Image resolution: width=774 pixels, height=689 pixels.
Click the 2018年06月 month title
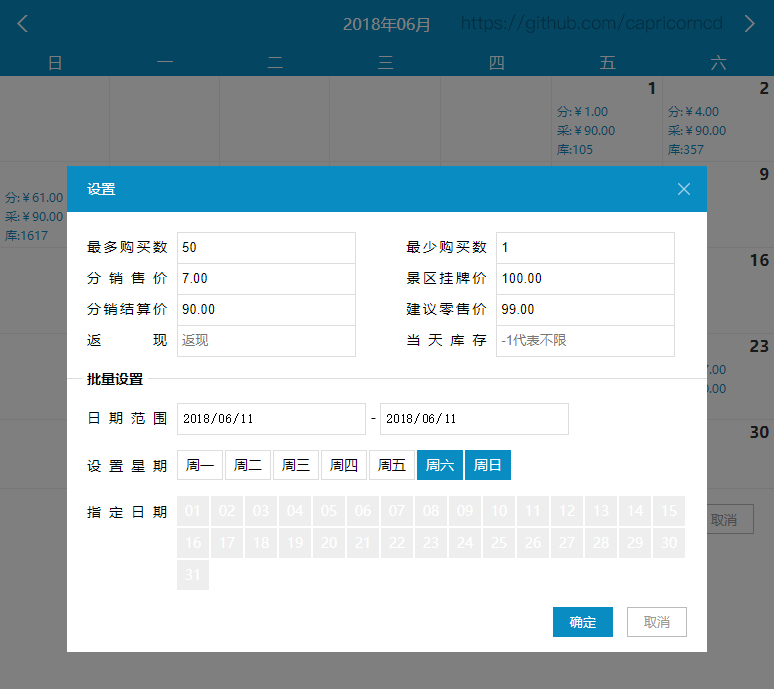click(x=387, y=24)
